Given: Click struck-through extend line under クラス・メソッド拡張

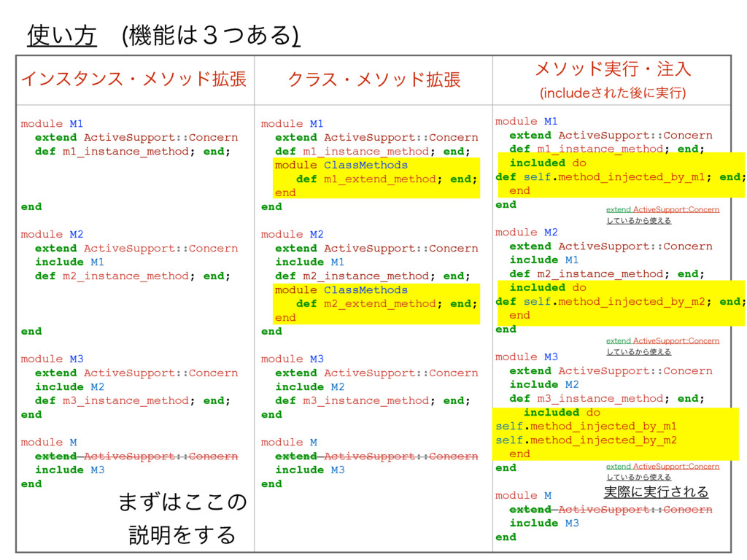Looking at the screenshot, I should coord(376,456).
